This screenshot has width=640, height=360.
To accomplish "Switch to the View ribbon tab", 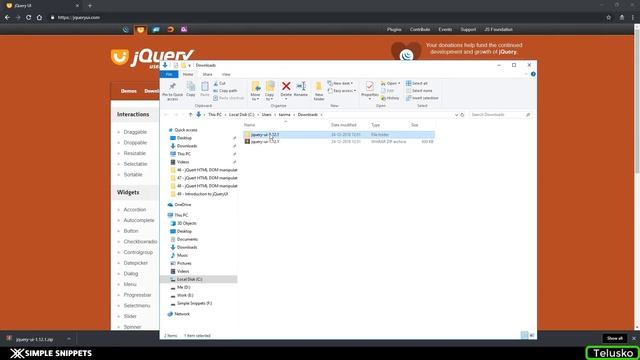I will [226, 74].
